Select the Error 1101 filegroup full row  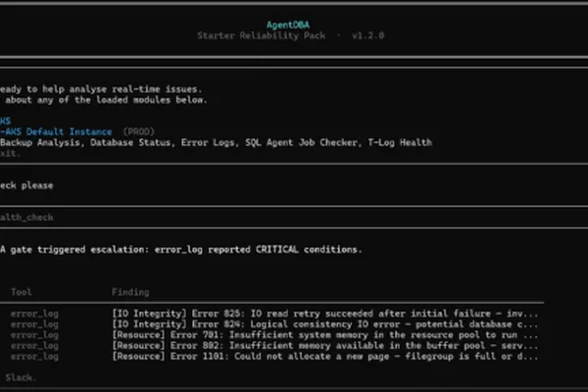click(x=274, y=357)
